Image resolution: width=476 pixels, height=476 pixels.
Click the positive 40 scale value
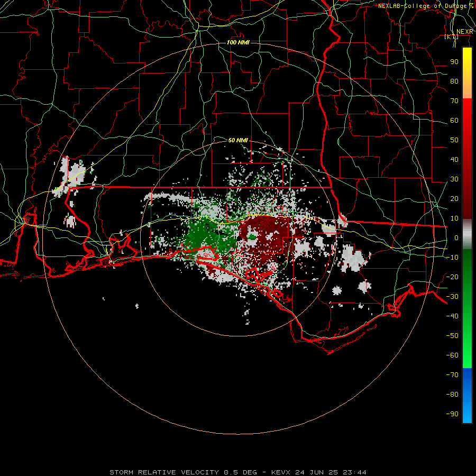(454, 159)
